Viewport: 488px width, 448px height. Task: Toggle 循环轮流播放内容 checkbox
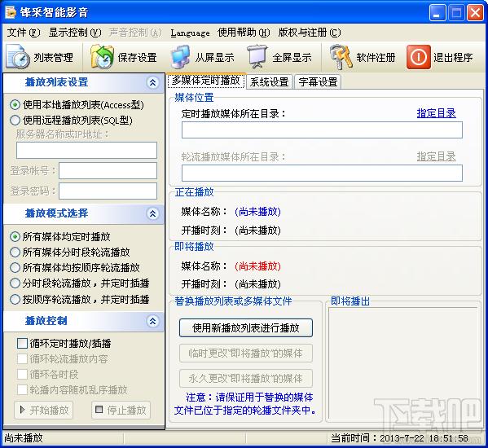23,358
